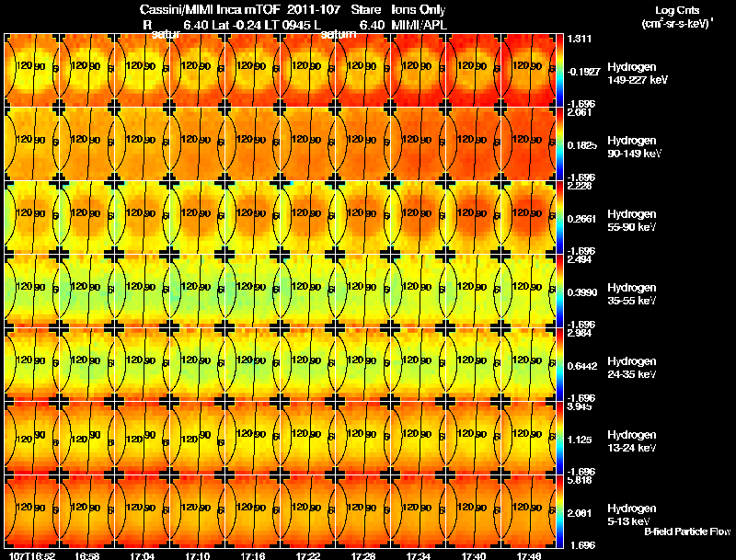Click the '2.984' colorbar maximum value
This screenshot has height=560, width=736.
click(x=580, y=333)
